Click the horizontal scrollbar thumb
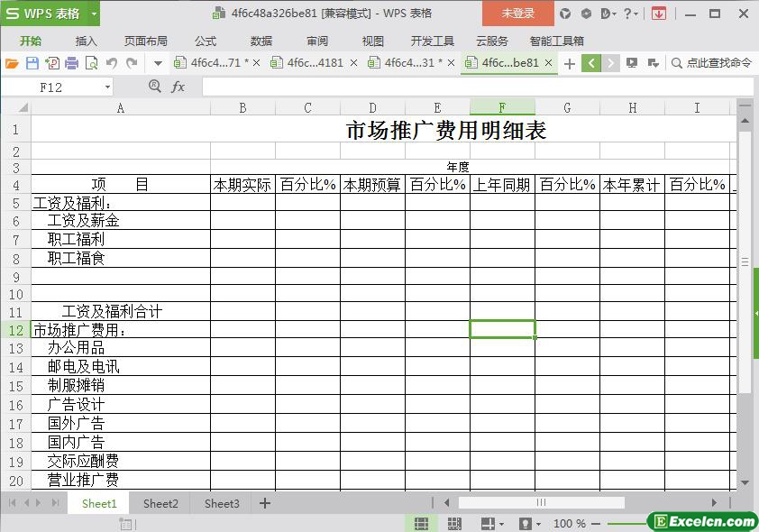This screenshot has width=759, height=532. [x=541, y=503]
